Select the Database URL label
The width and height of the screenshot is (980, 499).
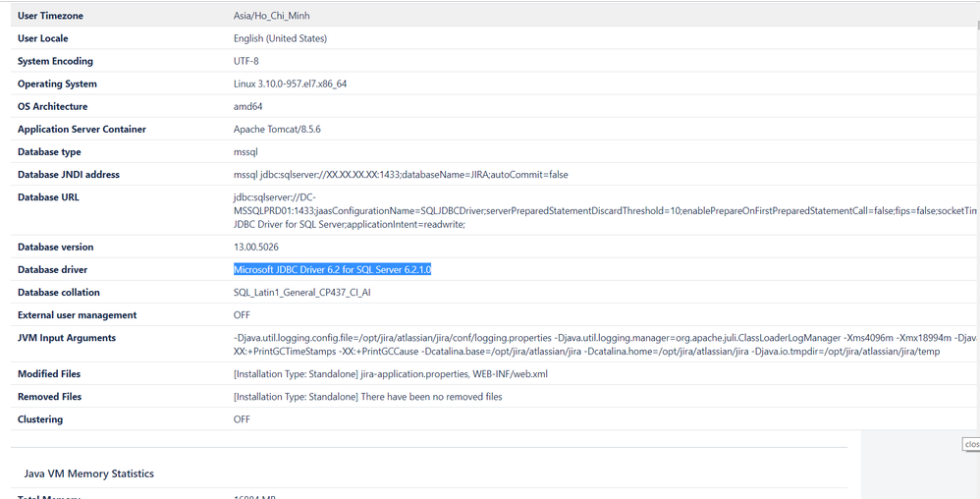(x=48, y=197)
